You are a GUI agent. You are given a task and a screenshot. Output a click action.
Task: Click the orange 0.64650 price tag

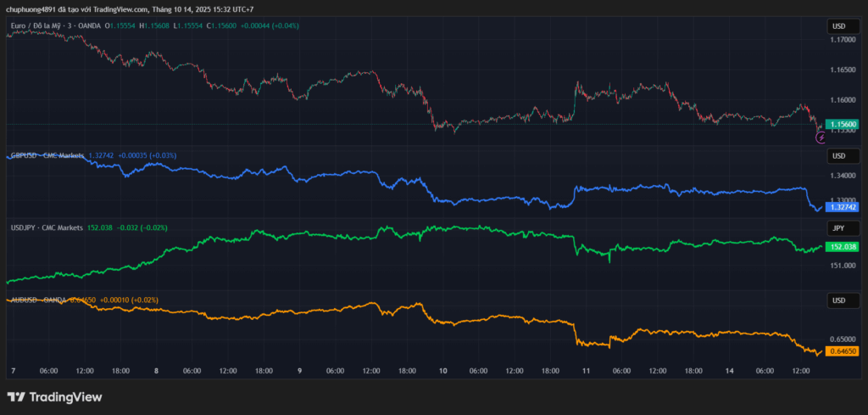[844, 351]
